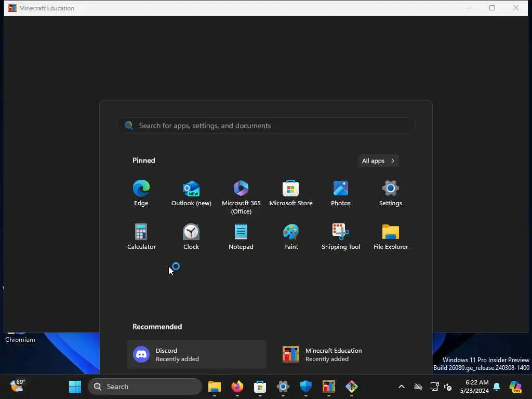Click the Start menu search field

(x=267, y=126)
